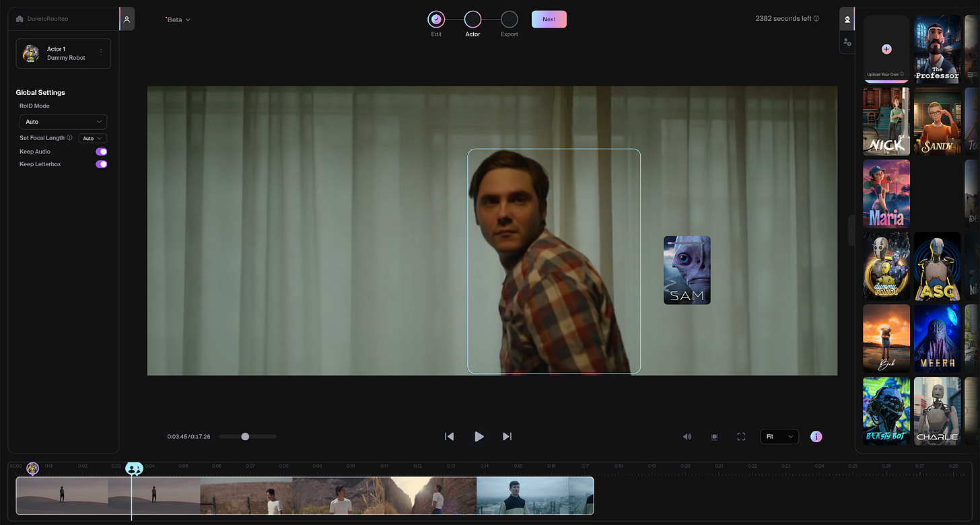Mute the volume speaker icon

click(x=687, y=437)
